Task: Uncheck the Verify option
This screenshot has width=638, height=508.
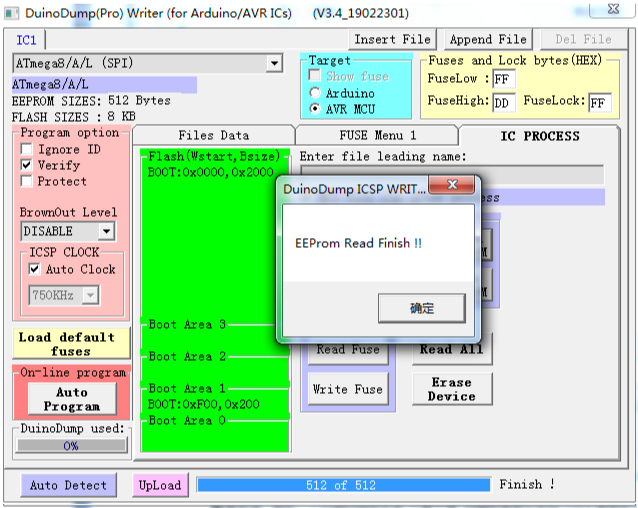Action: 26,165
